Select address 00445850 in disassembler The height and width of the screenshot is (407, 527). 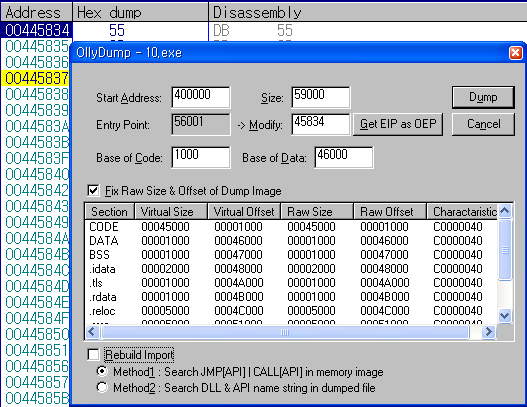tap(37, 334)
